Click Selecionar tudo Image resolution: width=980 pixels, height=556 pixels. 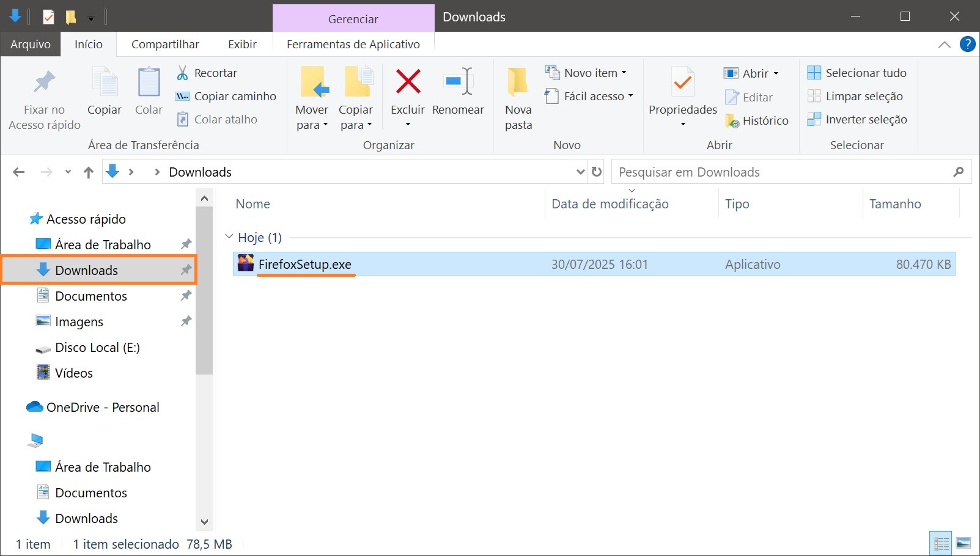coord(857,73)
